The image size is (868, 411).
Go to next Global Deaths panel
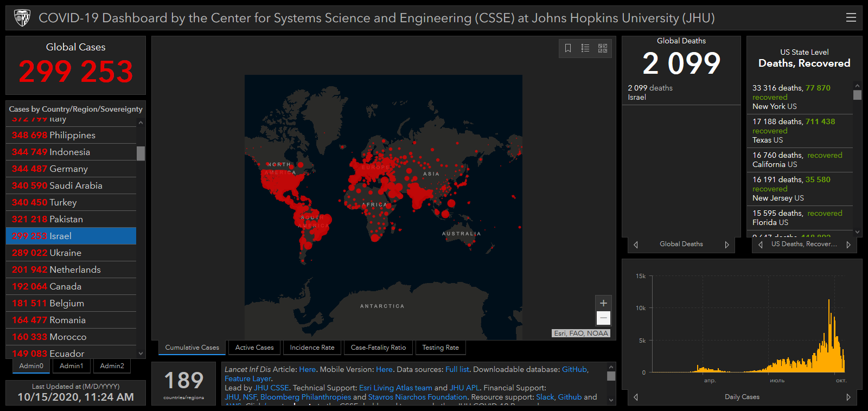pos(727,245)
